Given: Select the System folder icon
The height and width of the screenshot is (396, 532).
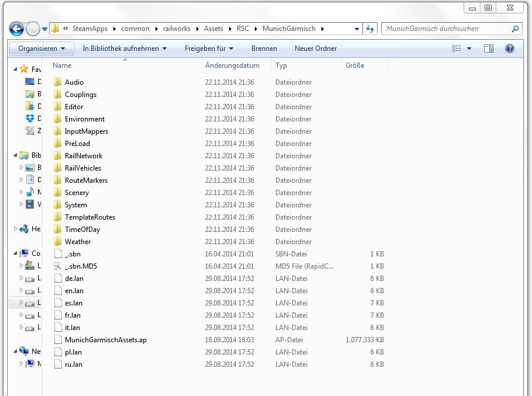Looking at the screenshot, I should (x=58, y=205).
